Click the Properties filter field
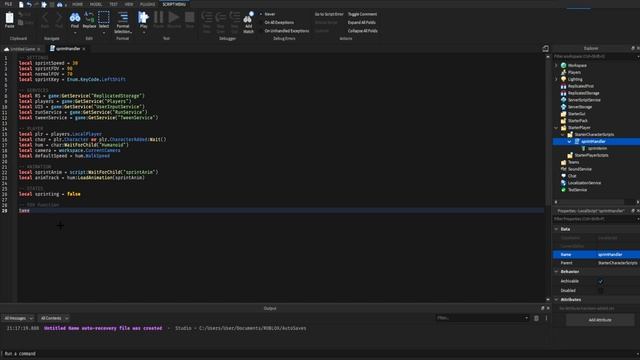This screenshot has width=640, height=360. click(x=595, y=219)
